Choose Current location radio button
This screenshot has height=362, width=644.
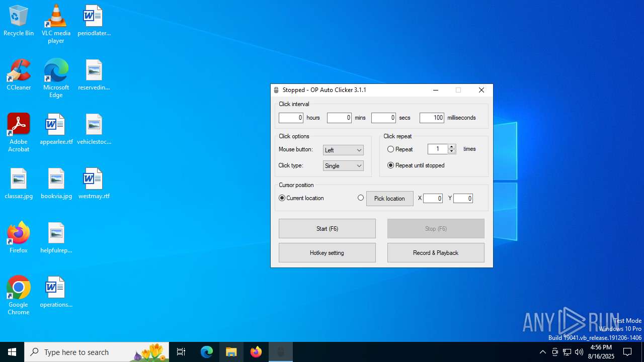[282, 198]
